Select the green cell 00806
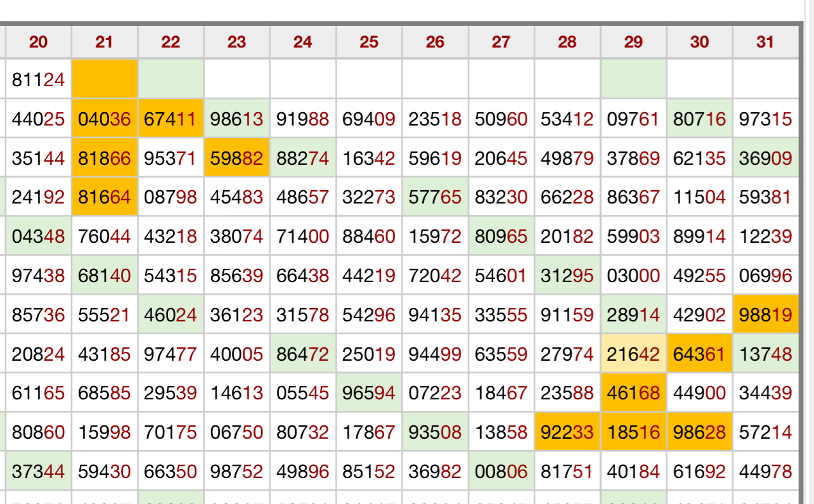Viewport: 814px width, 504px height. 501,472
